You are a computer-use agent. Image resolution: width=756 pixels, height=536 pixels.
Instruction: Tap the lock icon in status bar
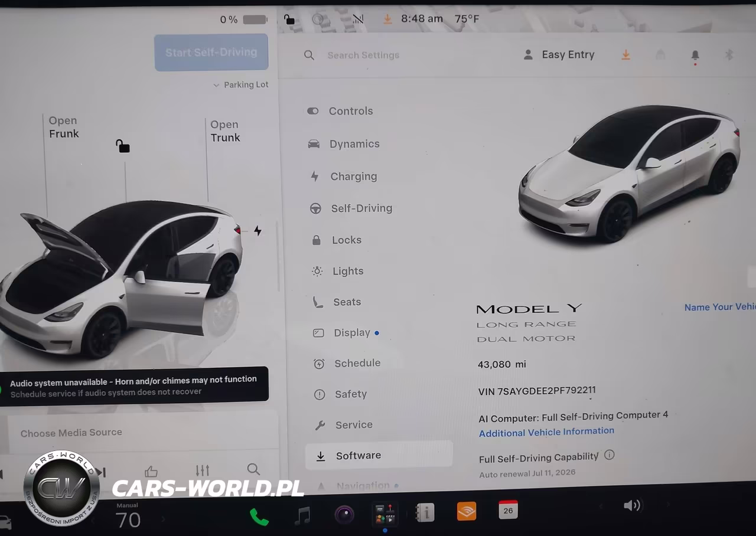[289, 19]
